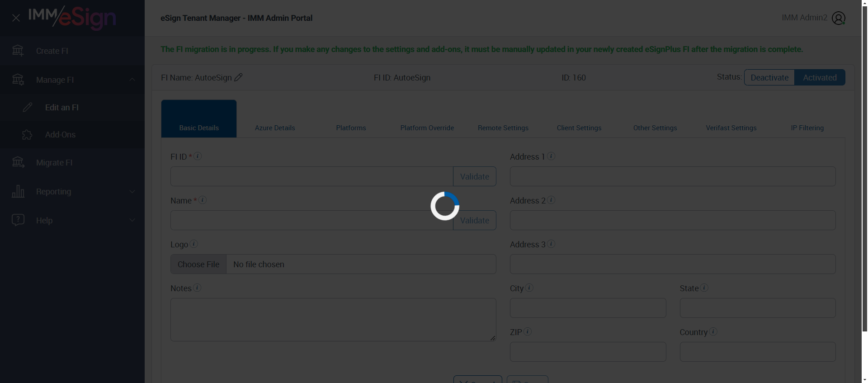Click Choose File for the logo
This screenshot has height=383, width=868.
(198, 264)
